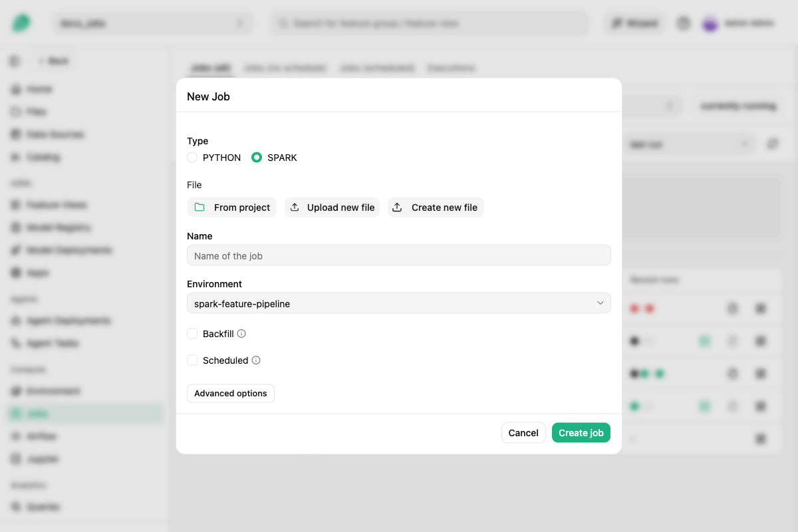
Task: Open the Environment dropdown showing spark-feature-pipeline
Action: click(x=399, y=303)
